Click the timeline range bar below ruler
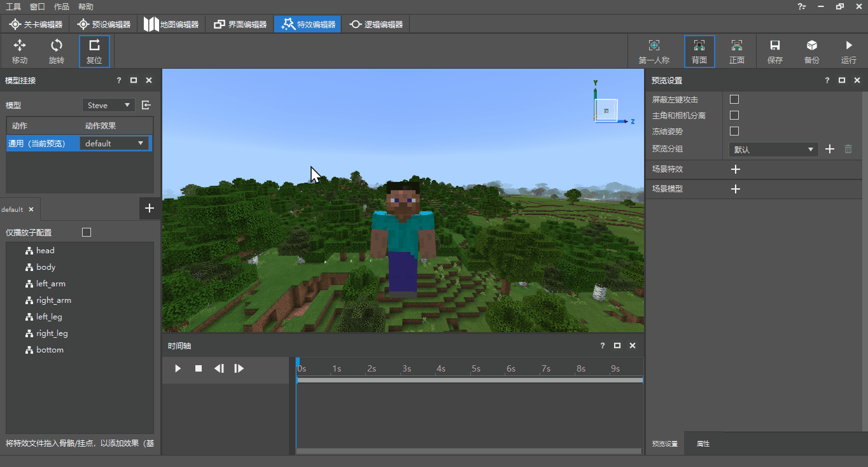Viewport: 868px width, 467px height. (x=470, y=380)
